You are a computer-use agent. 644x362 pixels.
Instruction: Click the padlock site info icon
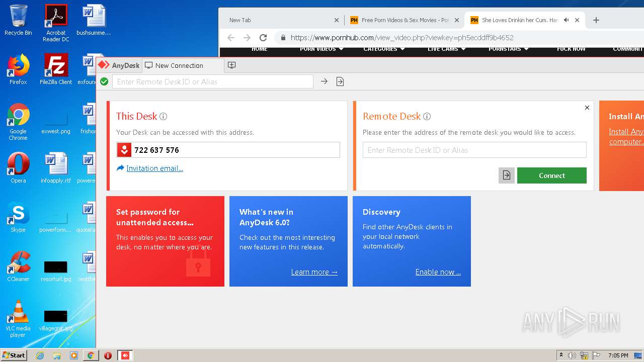[x=283, y=38]
